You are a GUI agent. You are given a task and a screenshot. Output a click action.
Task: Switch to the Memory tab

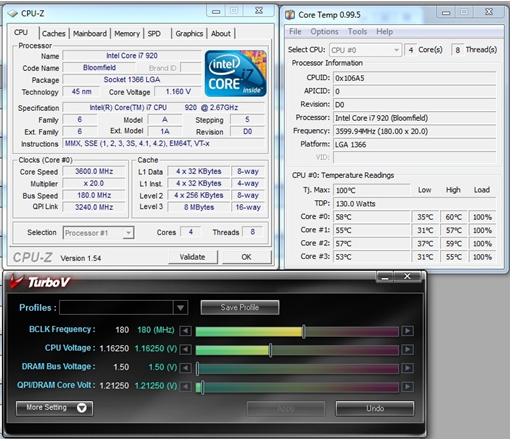click(127, 34)
